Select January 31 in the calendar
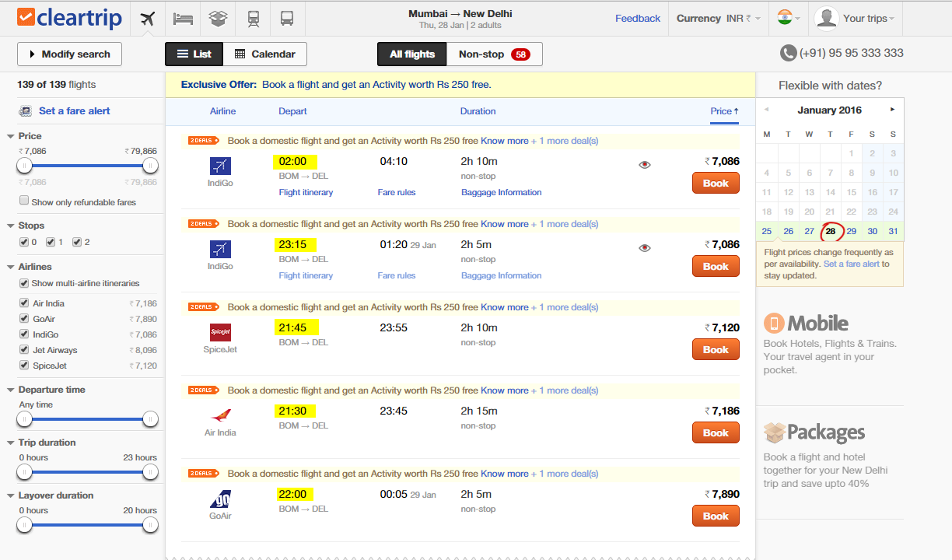The image size is (952, 560). [893, 231]
